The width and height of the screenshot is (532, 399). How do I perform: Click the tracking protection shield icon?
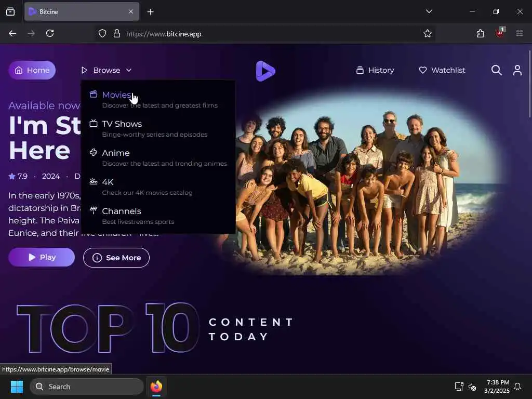pyautogui.click(x=102, y=34)
